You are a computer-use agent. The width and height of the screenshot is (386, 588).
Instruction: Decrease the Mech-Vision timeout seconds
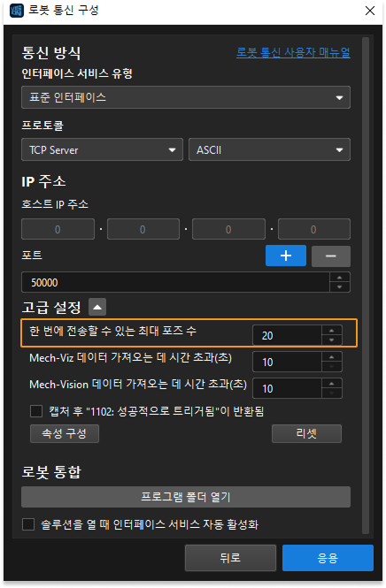point(332,393)
